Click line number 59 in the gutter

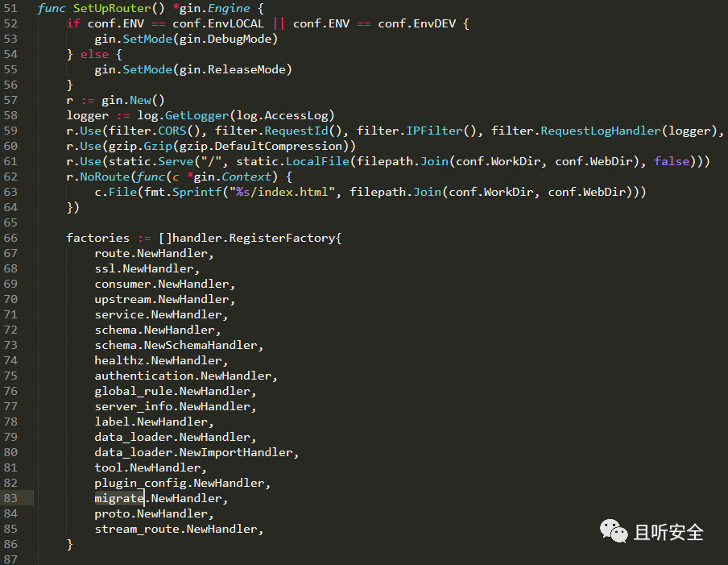(10, 131)
